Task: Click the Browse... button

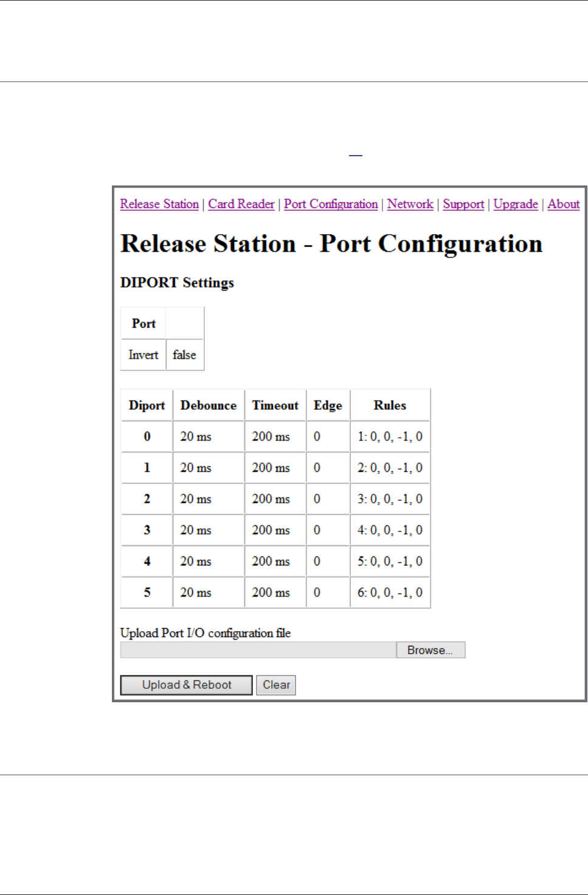Action: click(431, 650)
